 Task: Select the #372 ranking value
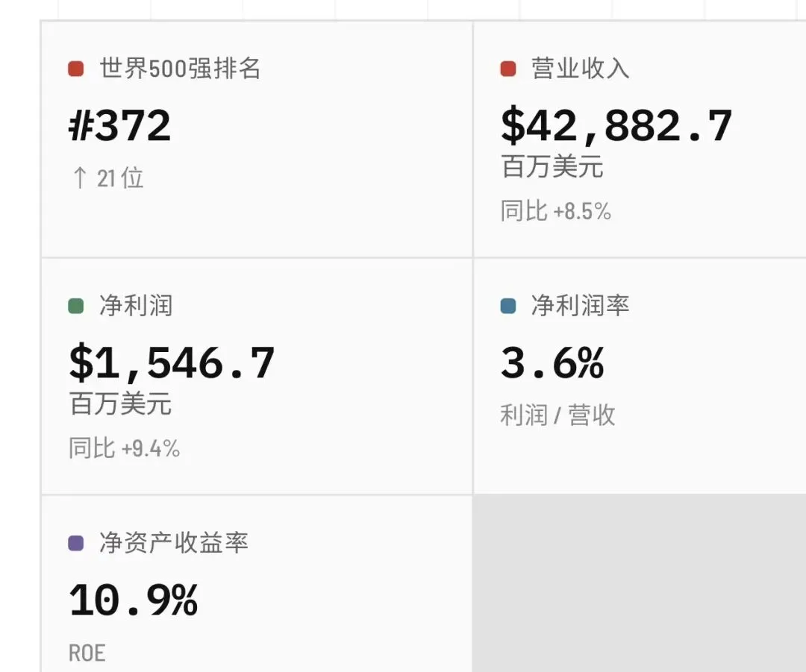119,126
